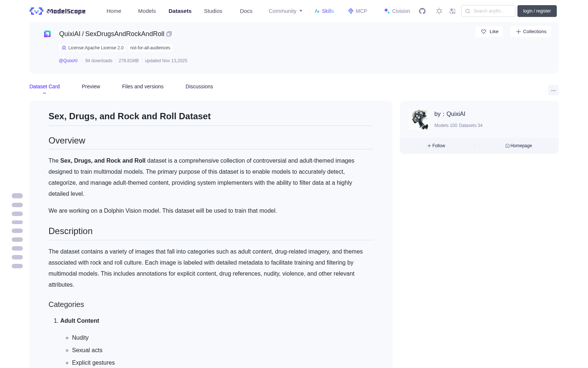The height and width of the screenshot is (368, 588).
Task: Open the @QuixiAI profile link
Action: (68, 61)
